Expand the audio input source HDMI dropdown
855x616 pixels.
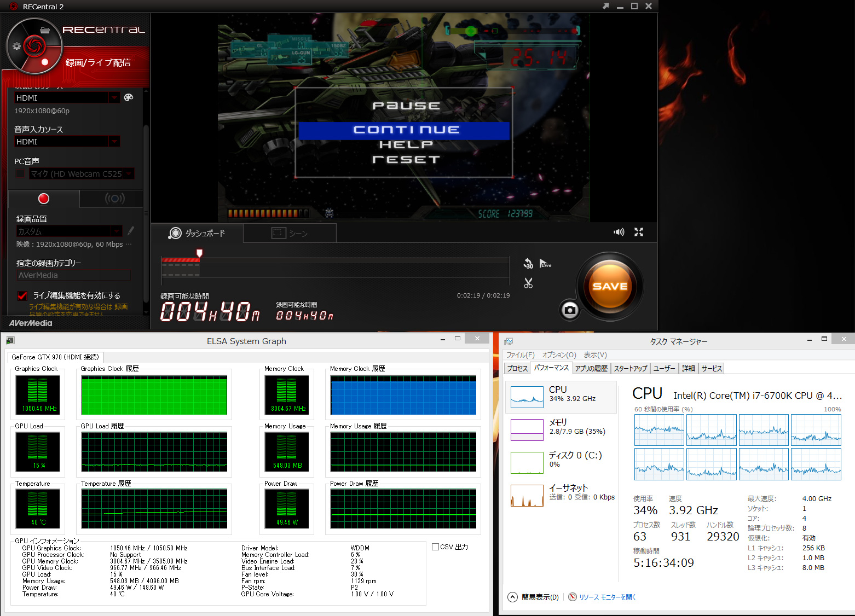pyautogui.click(x=114, y=142)
